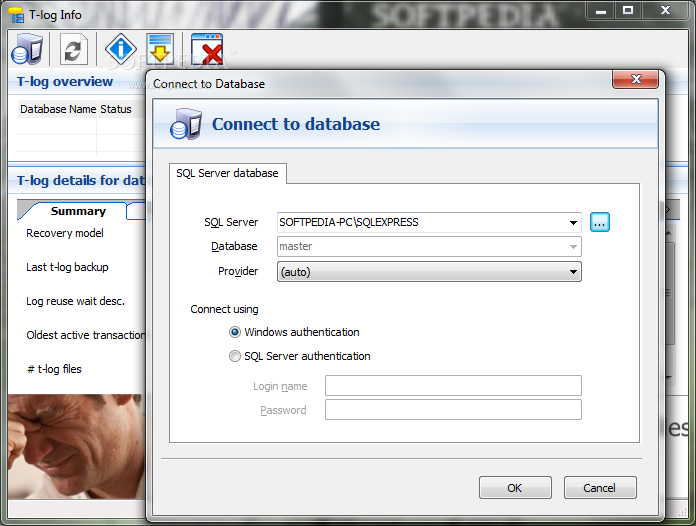Click the Cancel button
This screenshot has height=526, width=696.
(x=600, y=488)
